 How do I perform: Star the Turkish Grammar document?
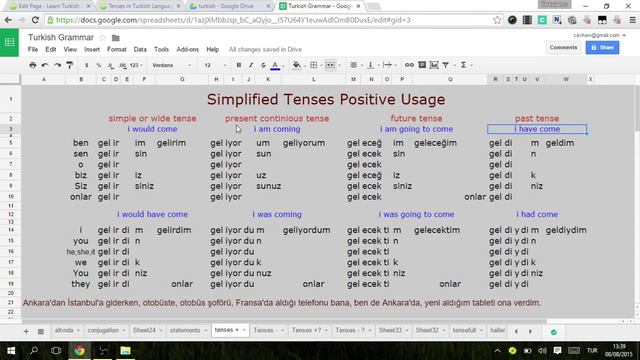click(102, 38)
